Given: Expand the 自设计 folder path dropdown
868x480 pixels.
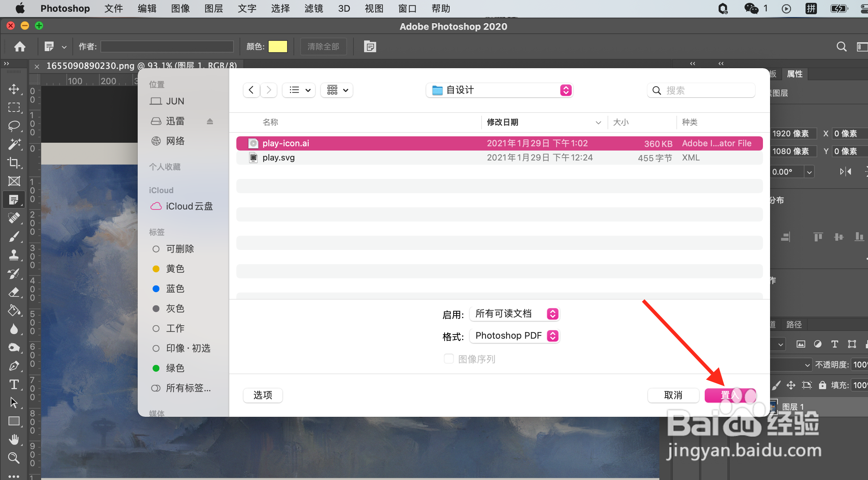Looking at the screenshot, I should point(499,90).
